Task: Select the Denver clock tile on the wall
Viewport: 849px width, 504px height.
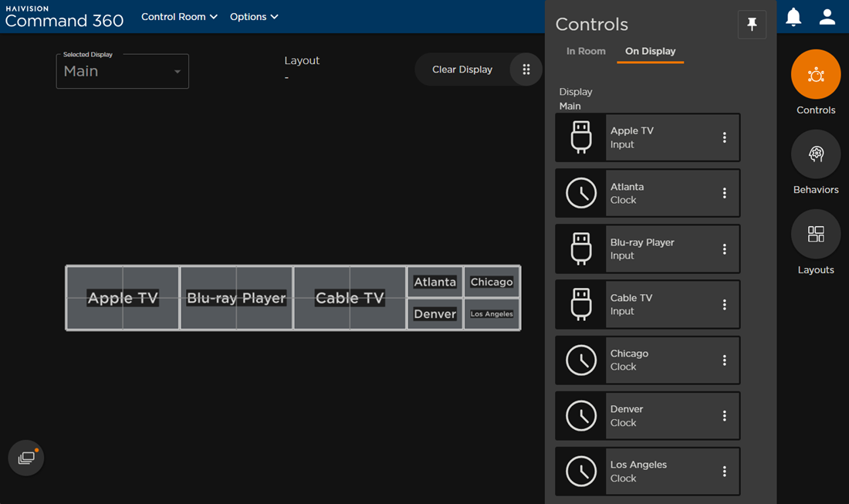Action: tap(435, 314)
